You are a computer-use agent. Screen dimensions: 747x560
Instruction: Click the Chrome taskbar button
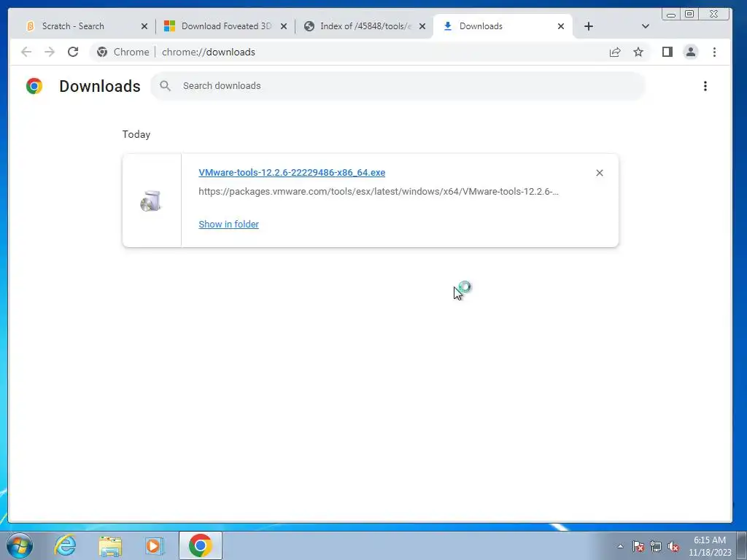201,545
